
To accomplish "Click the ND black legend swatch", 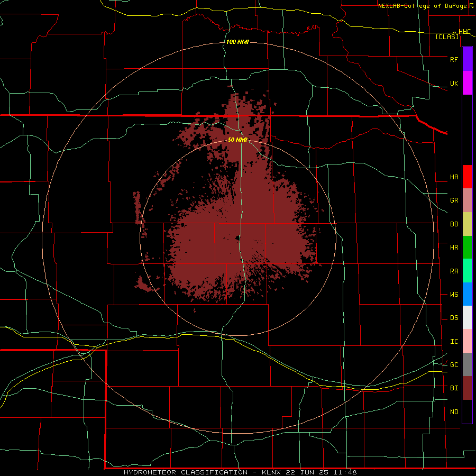I will point(467,411).
